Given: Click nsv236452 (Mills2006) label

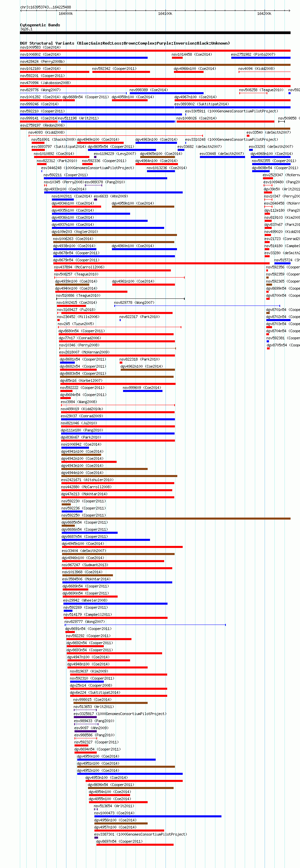Looking at the screenshot, I should [78, 317].
